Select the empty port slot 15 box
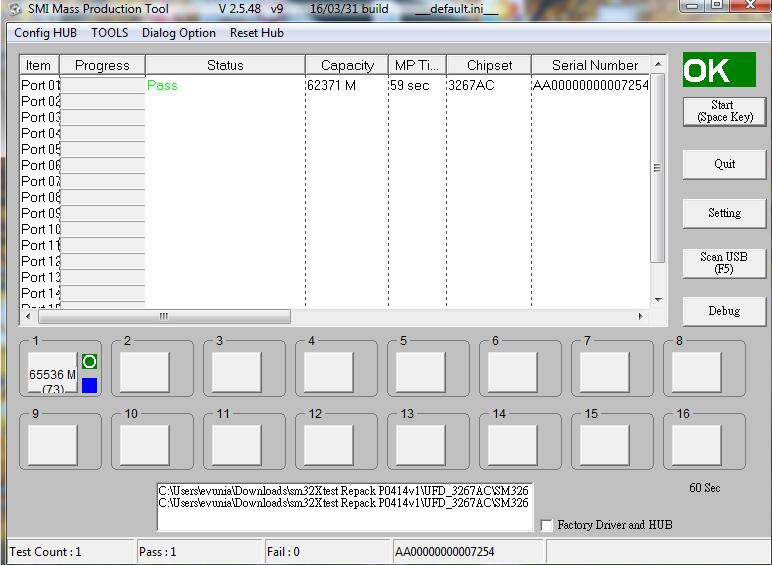Image resolution: width=772 pixels, height=565 pixels. (x=605, y=445)
